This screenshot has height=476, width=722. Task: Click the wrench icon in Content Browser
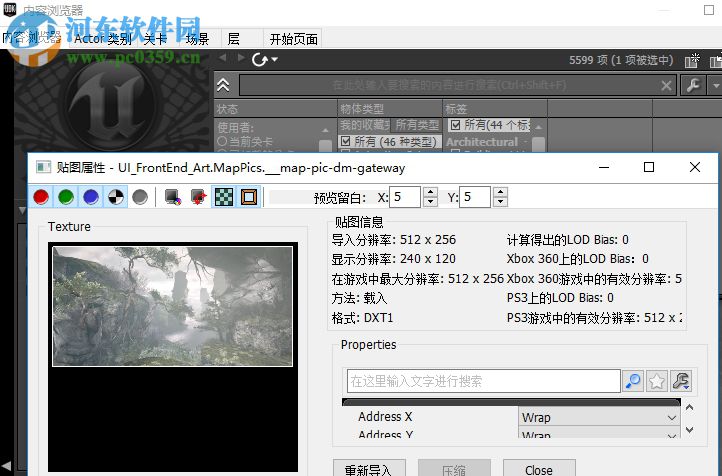[693, 85]
